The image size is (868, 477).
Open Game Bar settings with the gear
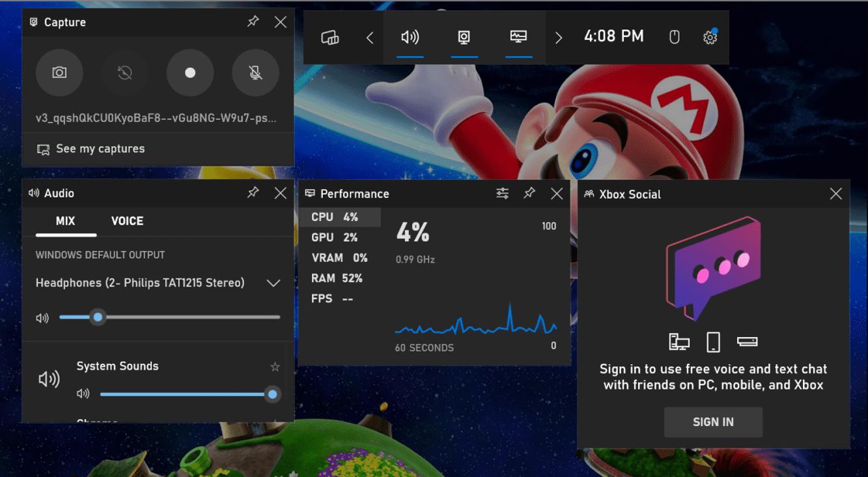click(709, 37)
